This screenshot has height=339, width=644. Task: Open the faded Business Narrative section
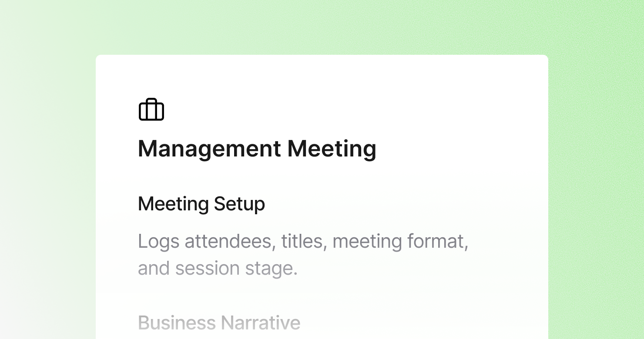(x=219, y=323)
